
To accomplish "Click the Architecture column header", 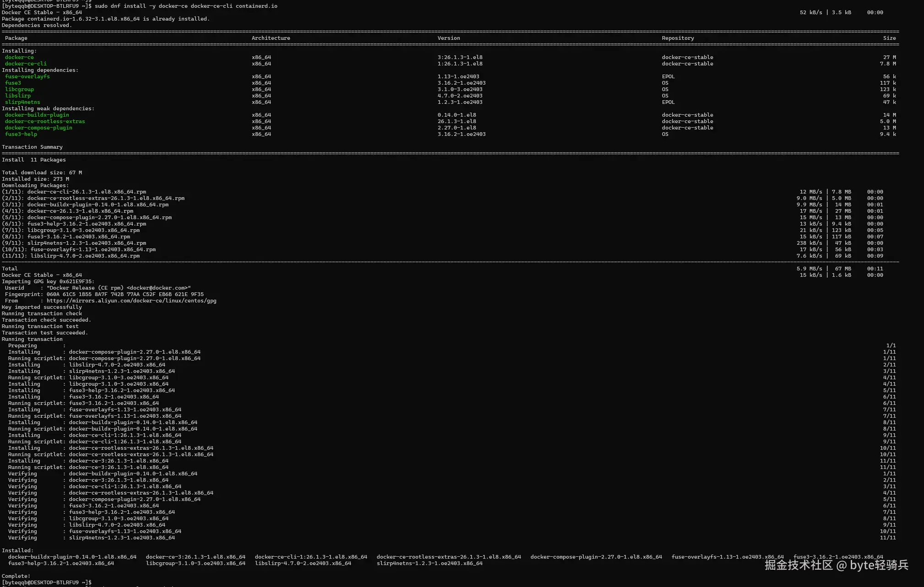I will coord(271,38).
